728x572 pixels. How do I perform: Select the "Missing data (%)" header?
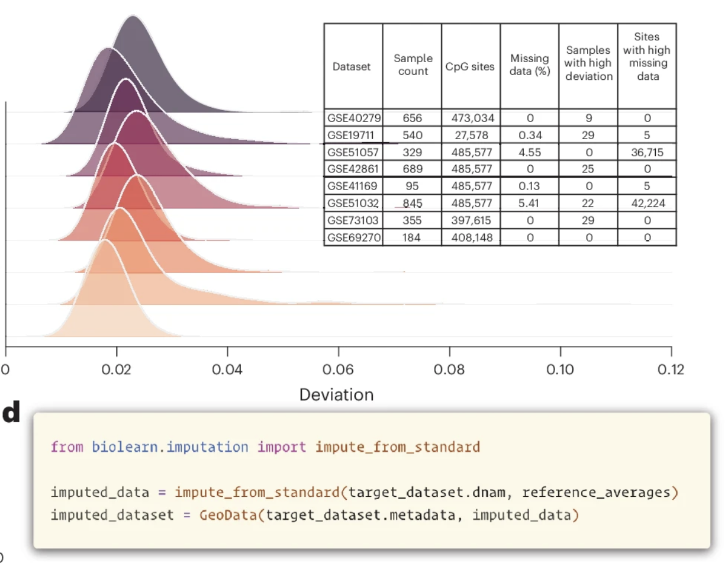(529, 65)
